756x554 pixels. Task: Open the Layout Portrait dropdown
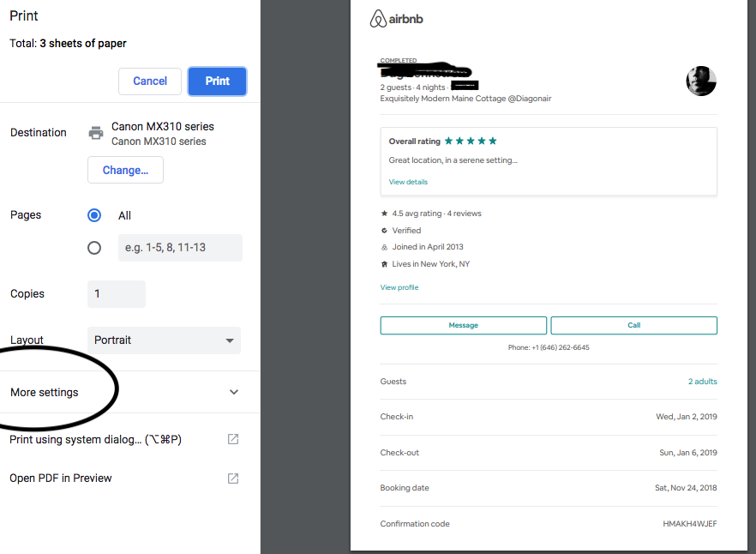(x=164, y=340)
